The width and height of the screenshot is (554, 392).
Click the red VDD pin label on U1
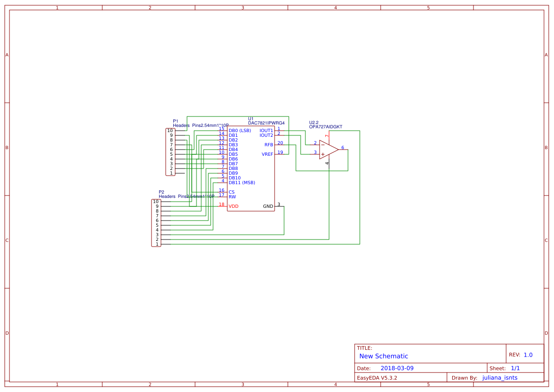tap(233, 206)
